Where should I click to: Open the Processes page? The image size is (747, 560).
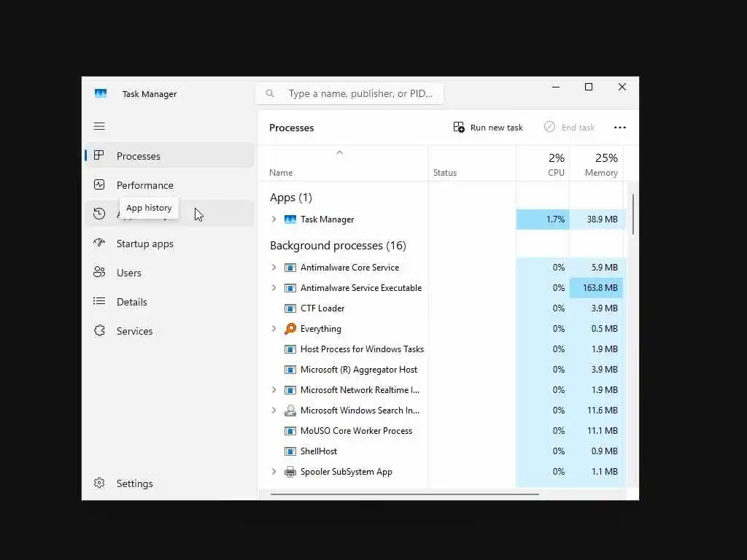170,156
